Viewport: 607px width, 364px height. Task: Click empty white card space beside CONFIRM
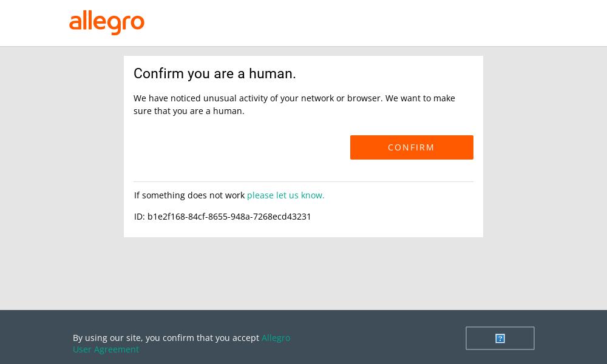tap(240, 147)
